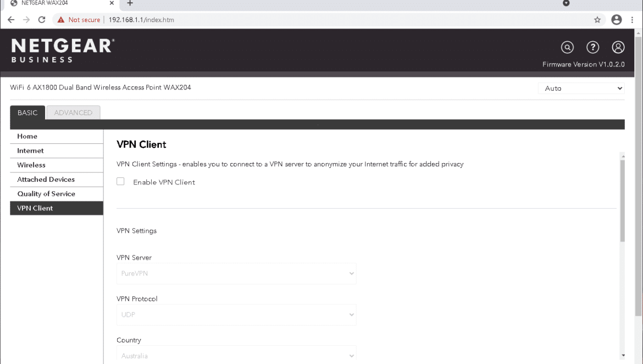Open Chrome three-dot menu
The width and height of the screenshot is (643, 364).
[632, 20]
